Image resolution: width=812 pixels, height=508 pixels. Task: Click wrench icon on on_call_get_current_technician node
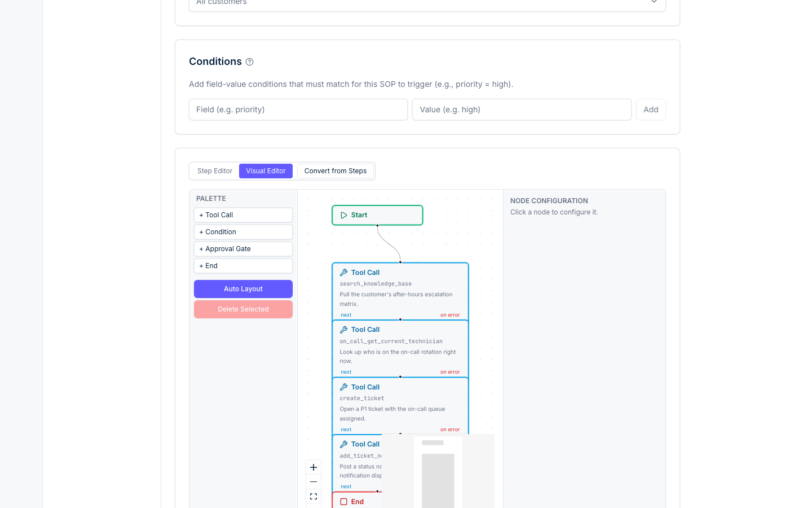pos(343,330)
